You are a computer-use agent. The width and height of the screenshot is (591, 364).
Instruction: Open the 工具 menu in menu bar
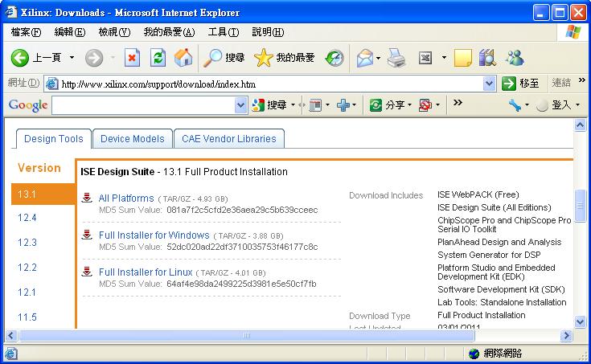(223, 32)
